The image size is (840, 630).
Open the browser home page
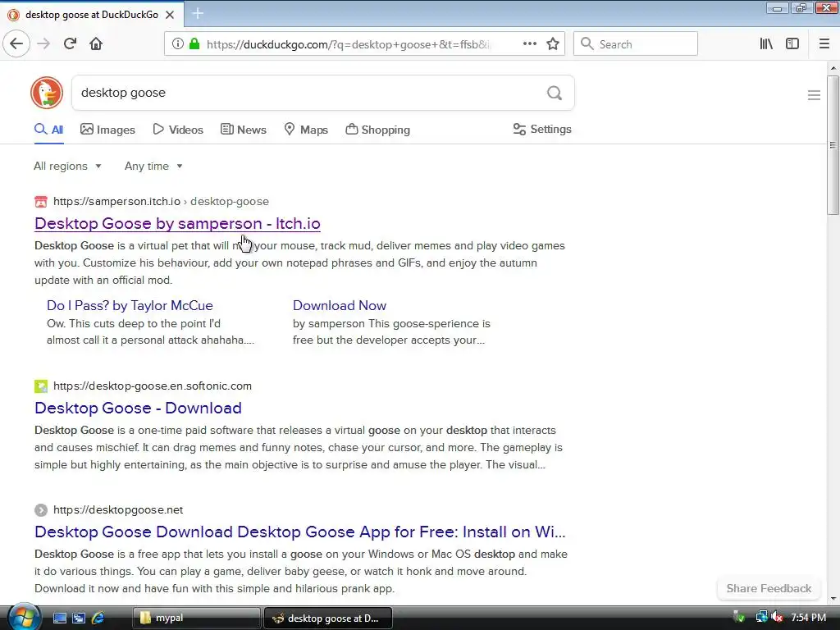pyautogui.click(x=96, y=43)
